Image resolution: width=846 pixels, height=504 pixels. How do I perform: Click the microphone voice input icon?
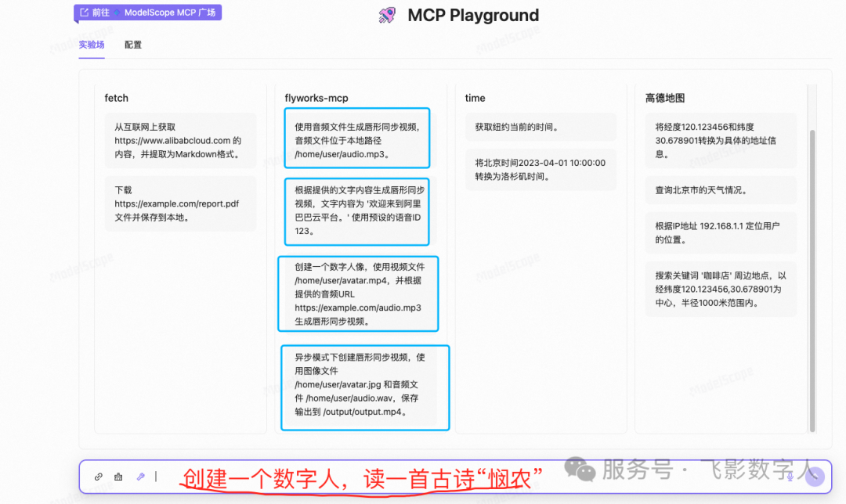pyautogui.click(x=790, y=477)
